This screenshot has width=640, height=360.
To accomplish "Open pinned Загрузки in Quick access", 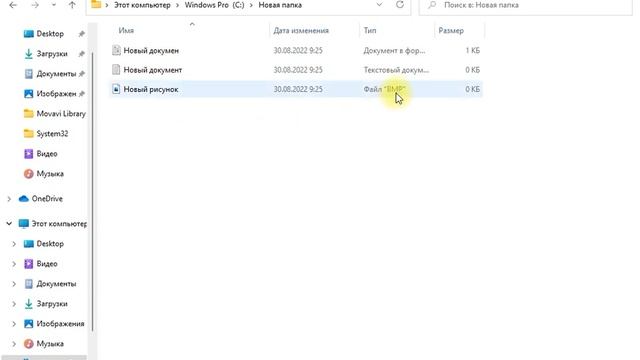I will click(x=51, y=54).
